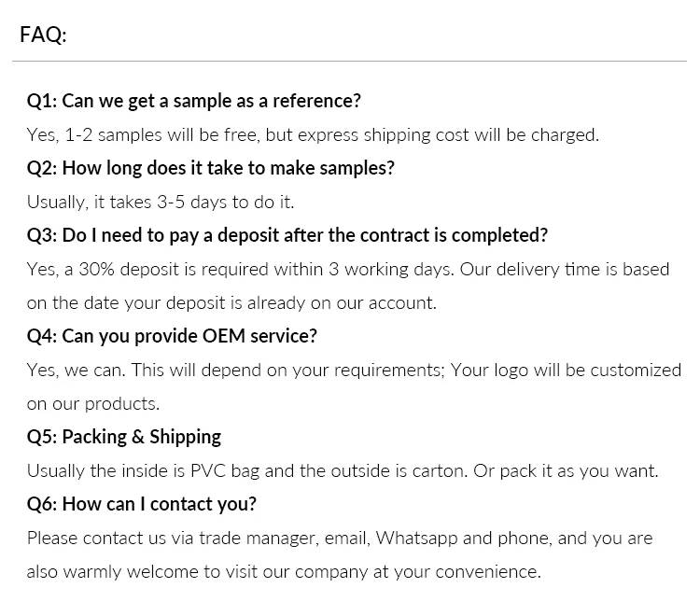Click the text 'on our products.'

93,403
